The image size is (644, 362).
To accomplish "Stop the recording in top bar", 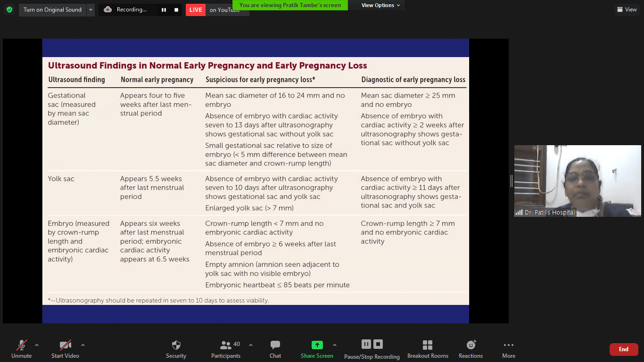I will point(176,10).
